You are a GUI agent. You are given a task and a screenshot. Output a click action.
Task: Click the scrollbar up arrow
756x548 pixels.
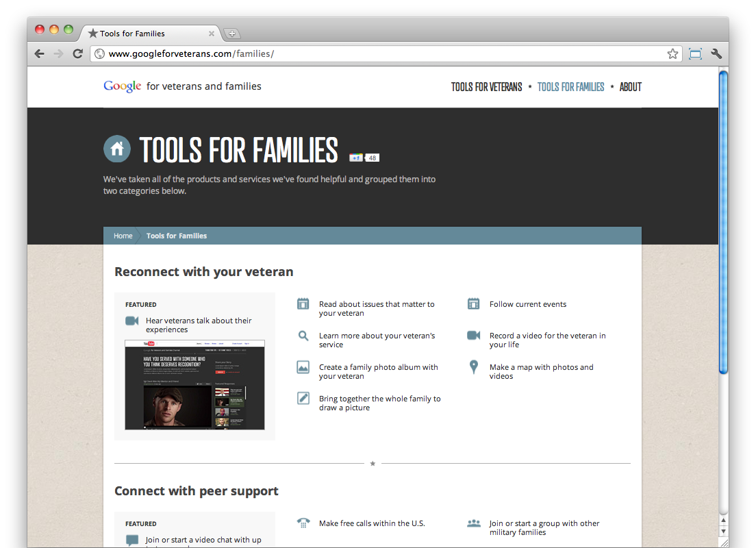point(723,521)
